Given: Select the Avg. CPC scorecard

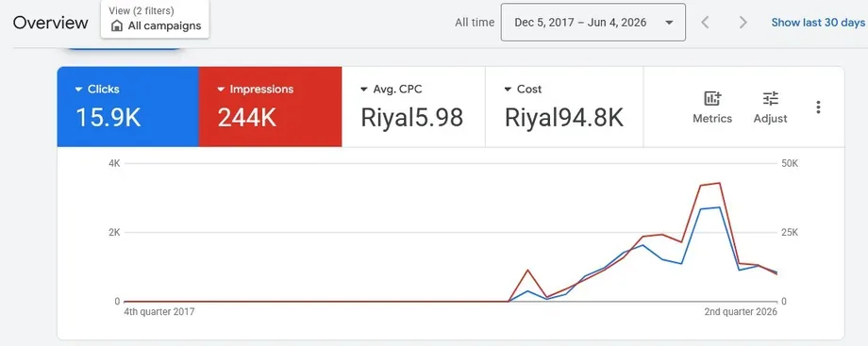Looking at the screenshot, I should coord(413,107).
